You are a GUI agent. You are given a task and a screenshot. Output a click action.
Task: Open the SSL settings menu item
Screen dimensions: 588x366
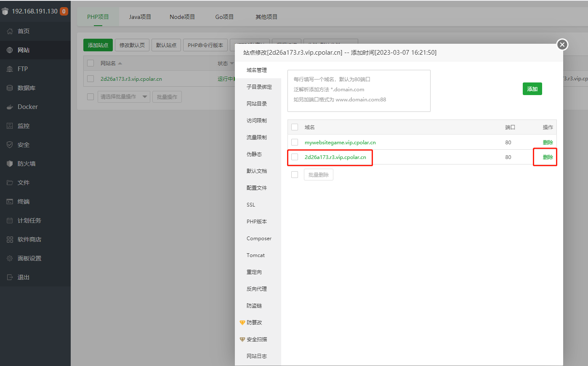click(251, 205)
